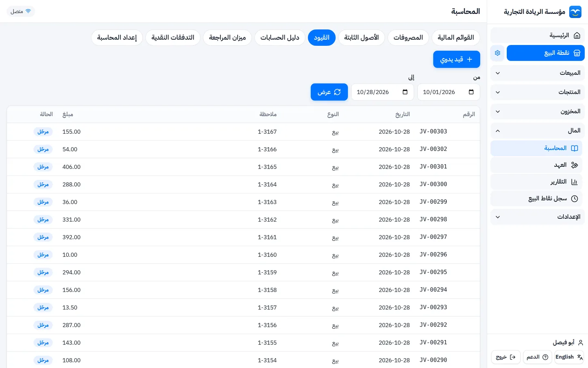Click the من date field 10/01/2026
Image resolution: width=588 pixels, height=368 pixels.
(x=448, y=92)
